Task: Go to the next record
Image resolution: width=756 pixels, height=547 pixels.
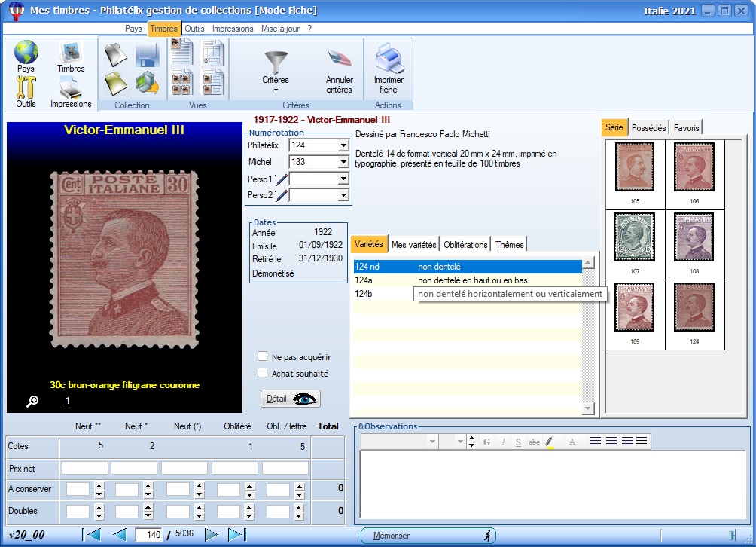Action: pos(211,534)
